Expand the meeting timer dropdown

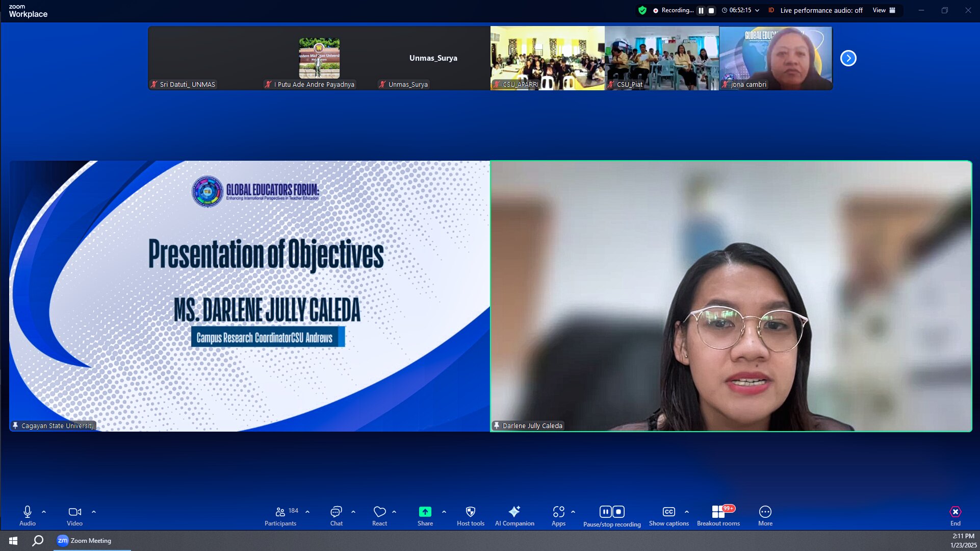coord(757,10)
